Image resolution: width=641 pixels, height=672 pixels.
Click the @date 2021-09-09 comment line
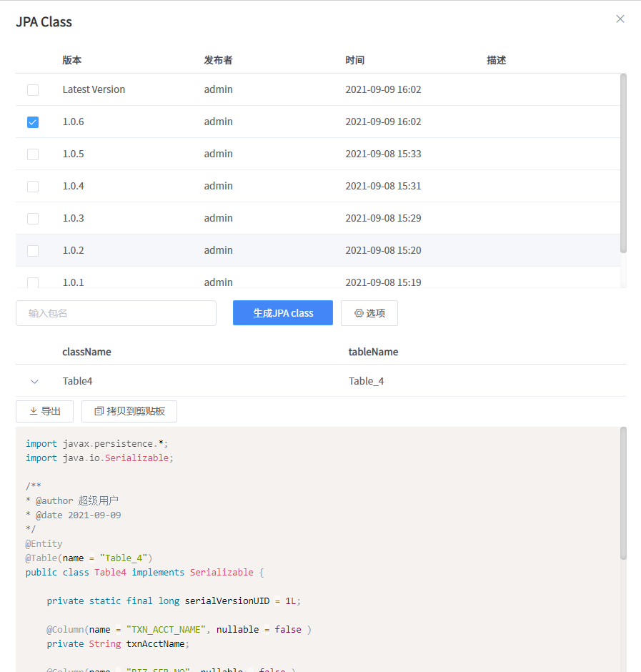(x=74, y=515)
